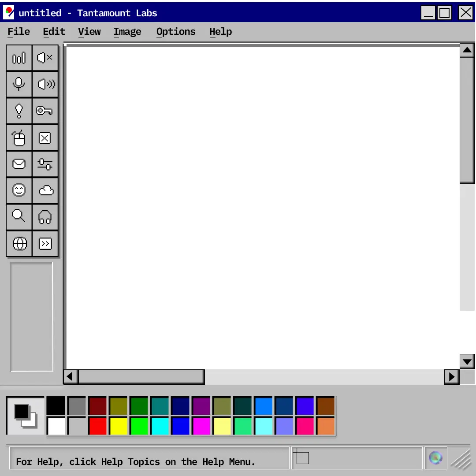This screenshot has height=476, width=476.
Task: Pick the magenta color swatch
Action: point(201,426)
